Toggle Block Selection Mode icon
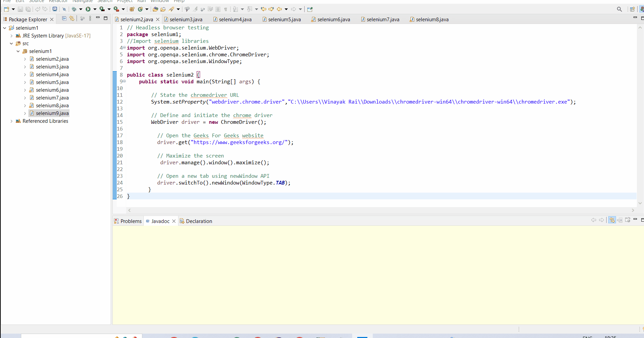The width and height of the screenshot is (644, 338). [218, 9]
